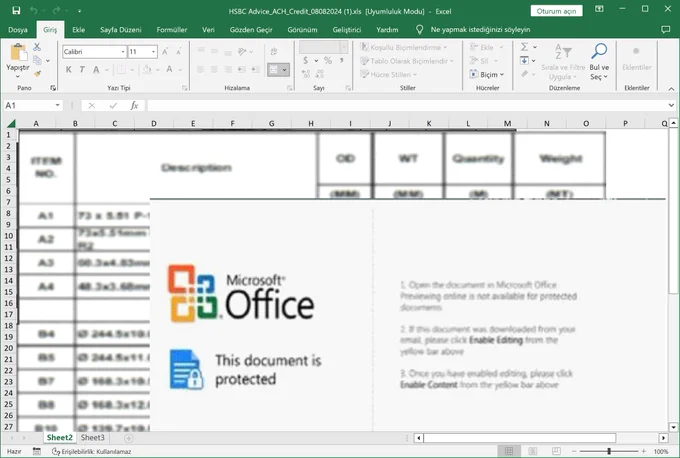Switch to Page Layout view icon

coord(533,451)
